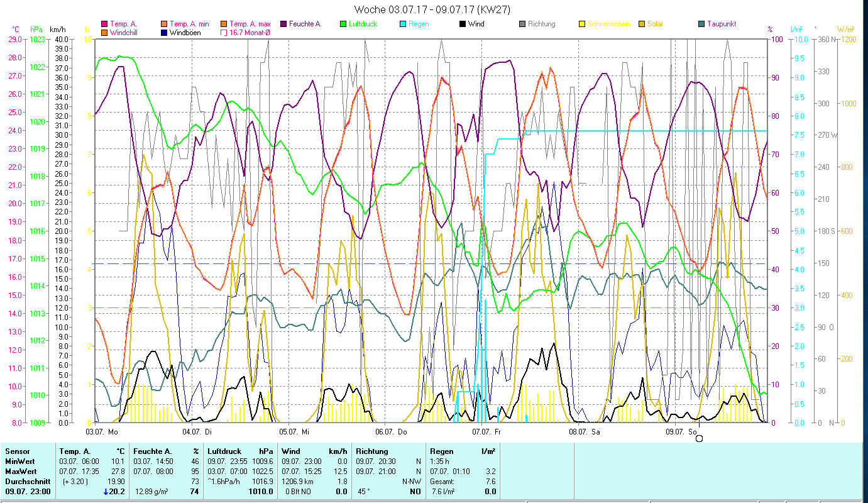Image resolution: width=868 pixels, height=503 pixels.
Task: Click the 'Sonnenschein' legend label
Action: [608, 24]
